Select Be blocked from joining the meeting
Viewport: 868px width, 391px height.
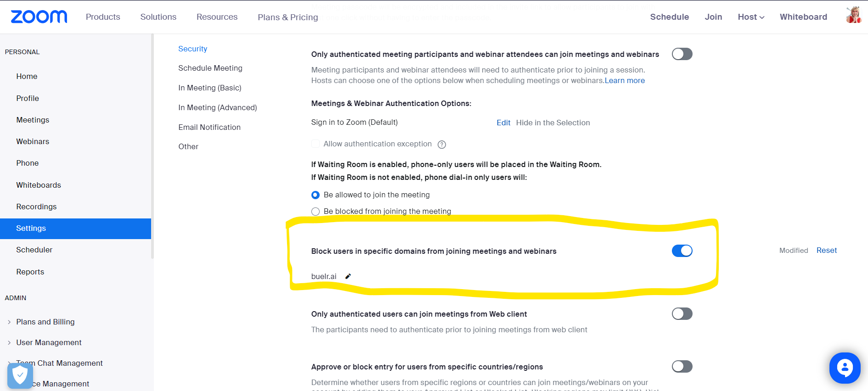pos(316,211)
